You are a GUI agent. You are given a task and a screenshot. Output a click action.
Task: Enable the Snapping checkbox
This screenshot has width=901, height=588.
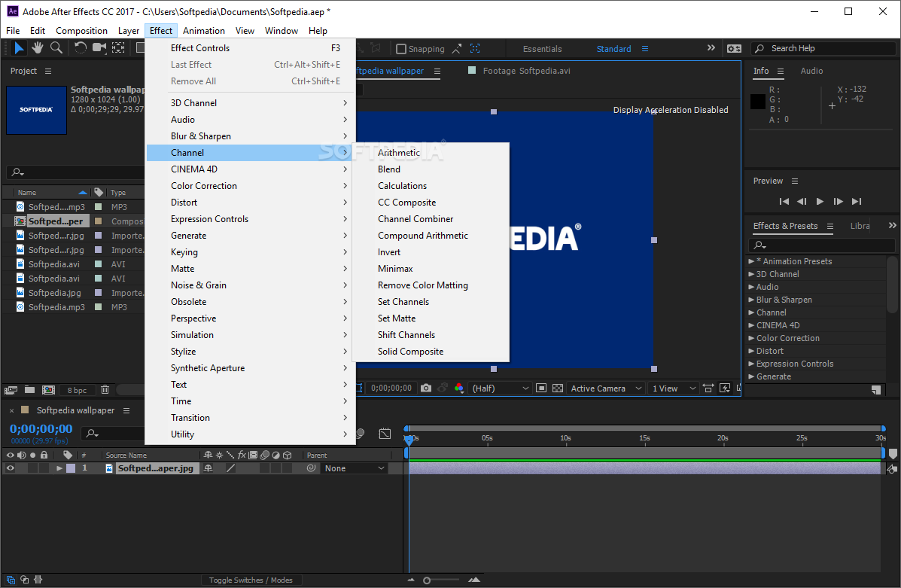point(401,49)
